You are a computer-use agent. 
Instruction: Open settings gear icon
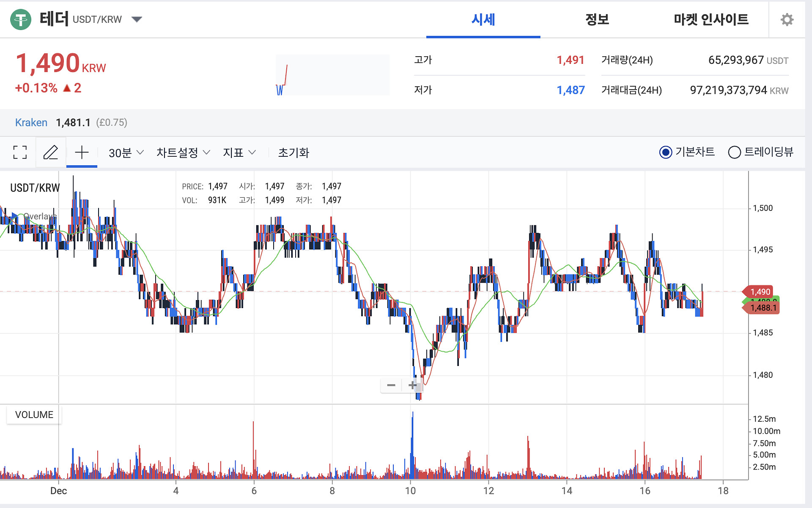[x=787, y=19]
